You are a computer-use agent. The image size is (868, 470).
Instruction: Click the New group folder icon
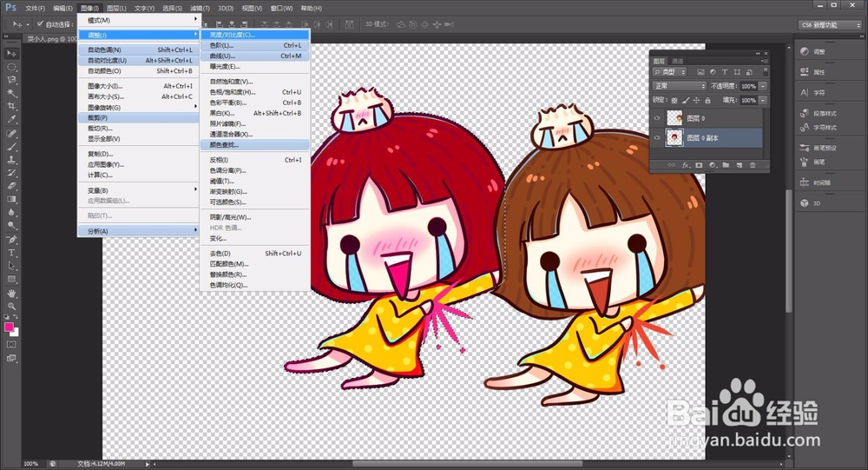[x=726, y=165]
